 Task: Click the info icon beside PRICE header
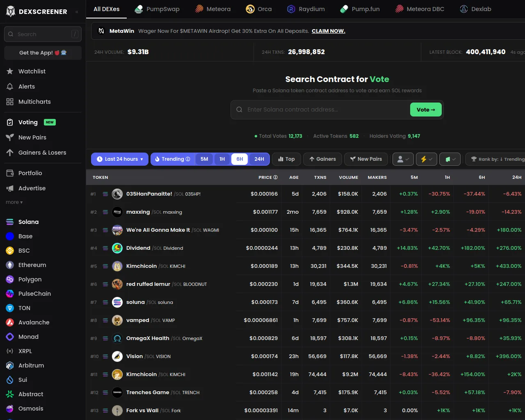tap(276, 177)
